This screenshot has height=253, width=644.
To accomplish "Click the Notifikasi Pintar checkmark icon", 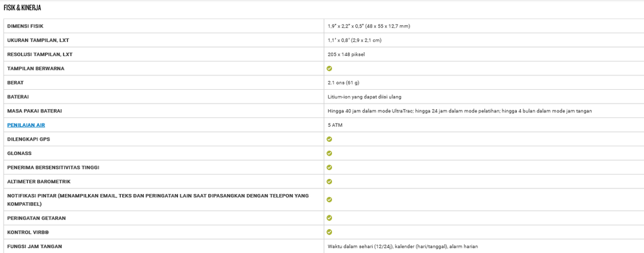I will coord(330,200).
